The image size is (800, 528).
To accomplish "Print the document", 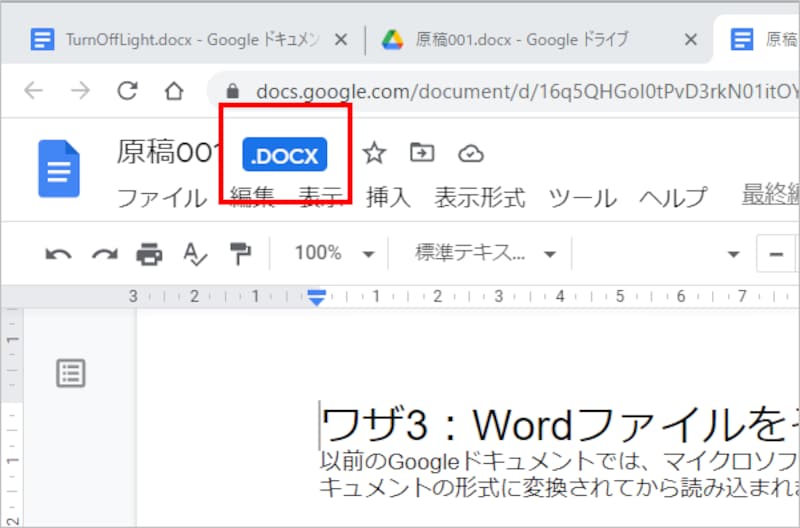I will pos(149,254).
